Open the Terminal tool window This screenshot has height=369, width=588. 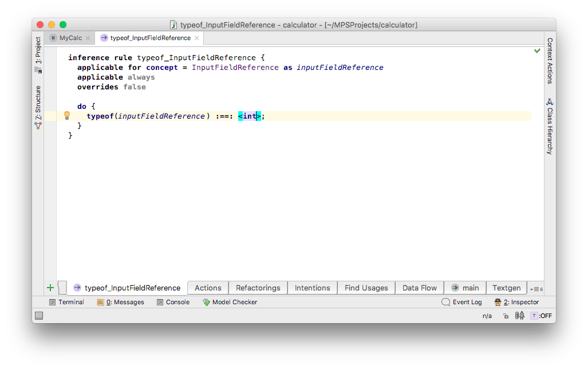[x=66, y=302]
